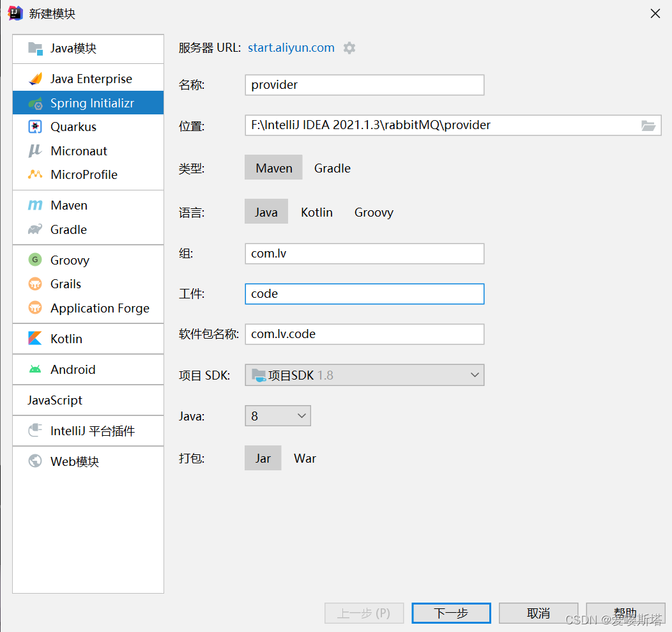Image resolution: width=672 pixels, height=632 pixels.
Task: Select Web模块 module type
Action: click(88, 461)
